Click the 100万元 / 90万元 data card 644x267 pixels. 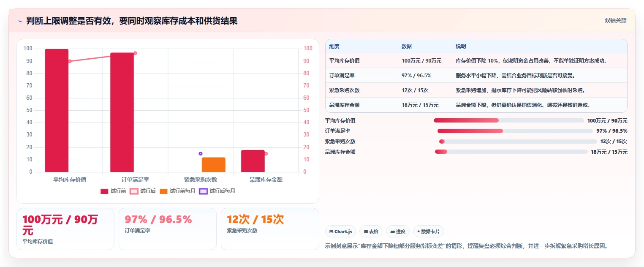(65, 229)
